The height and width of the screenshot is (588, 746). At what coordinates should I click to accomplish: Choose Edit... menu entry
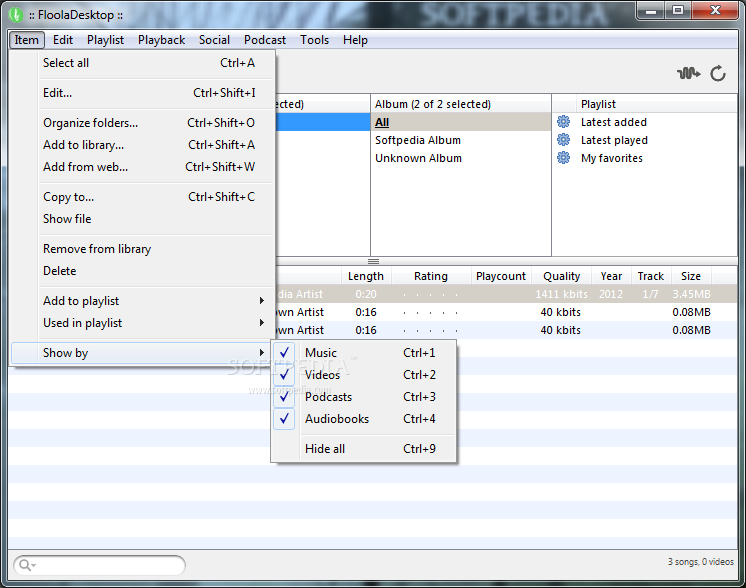click(x=143, y=93)
